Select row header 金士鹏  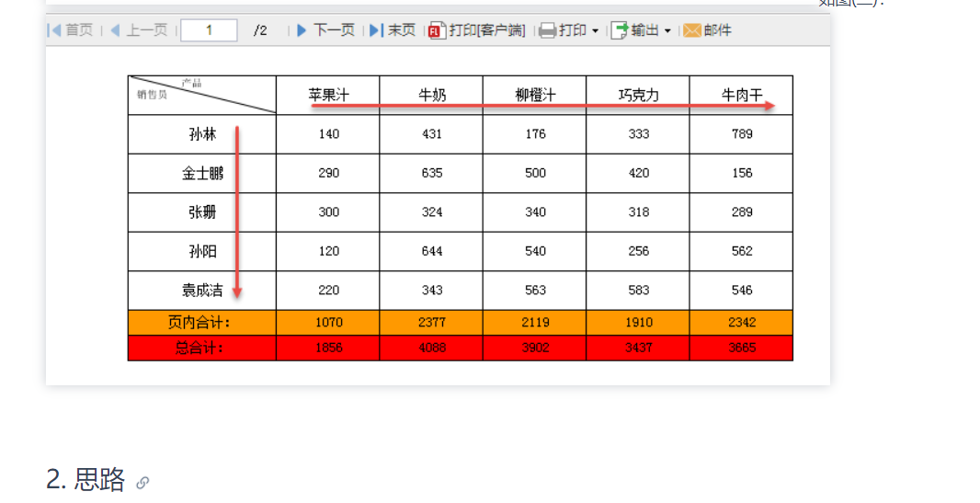(x=202, y=173)
